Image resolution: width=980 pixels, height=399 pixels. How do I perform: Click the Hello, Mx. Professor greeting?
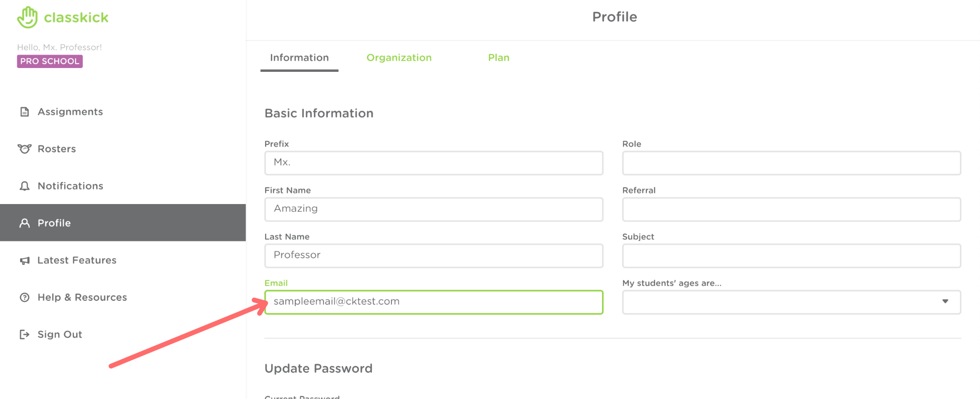59,47
